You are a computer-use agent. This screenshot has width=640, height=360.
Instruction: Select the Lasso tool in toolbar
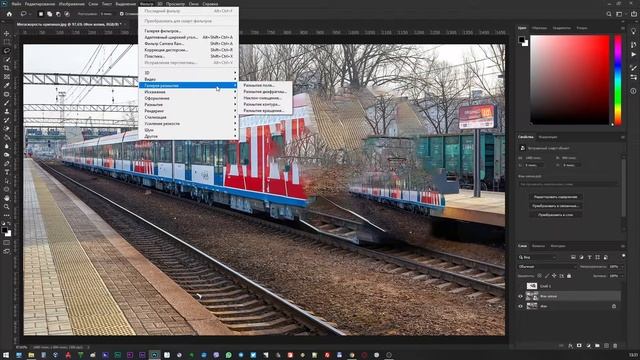coord(7,51)
